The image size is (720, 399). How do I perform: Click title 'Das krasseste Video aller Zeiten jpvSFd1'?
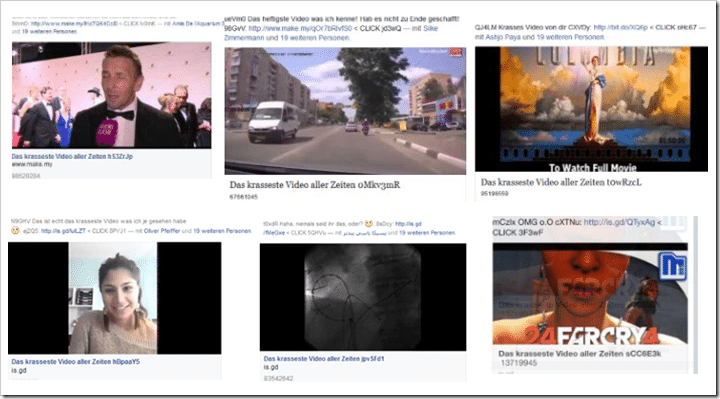pos(324,359)
